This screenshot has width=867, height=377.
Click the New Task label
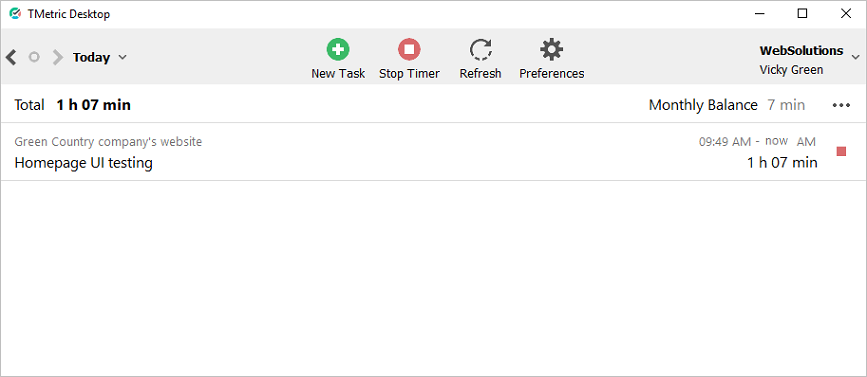click(x=338, y=74)
